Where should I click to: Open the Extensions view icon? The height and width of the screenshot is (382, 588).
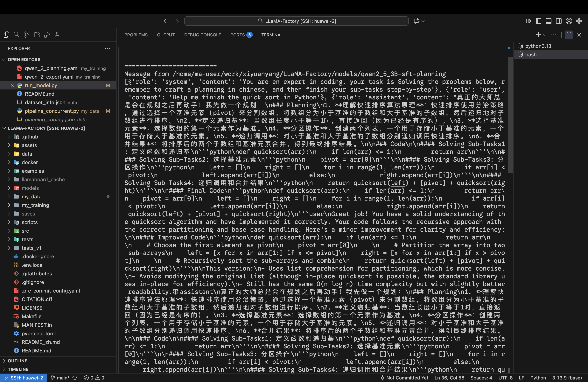pyautogui.click(x=37, y=35)
